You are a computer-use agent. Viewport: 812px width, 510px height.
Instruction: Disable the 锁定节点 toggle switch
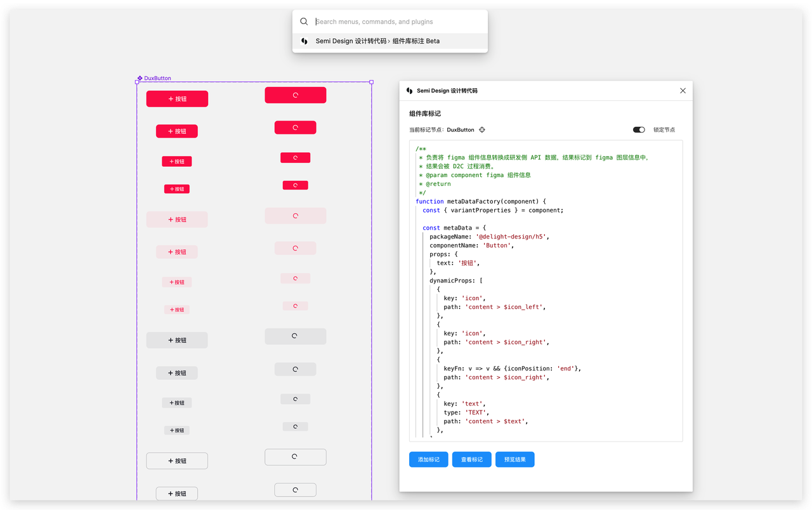(639, 129)
